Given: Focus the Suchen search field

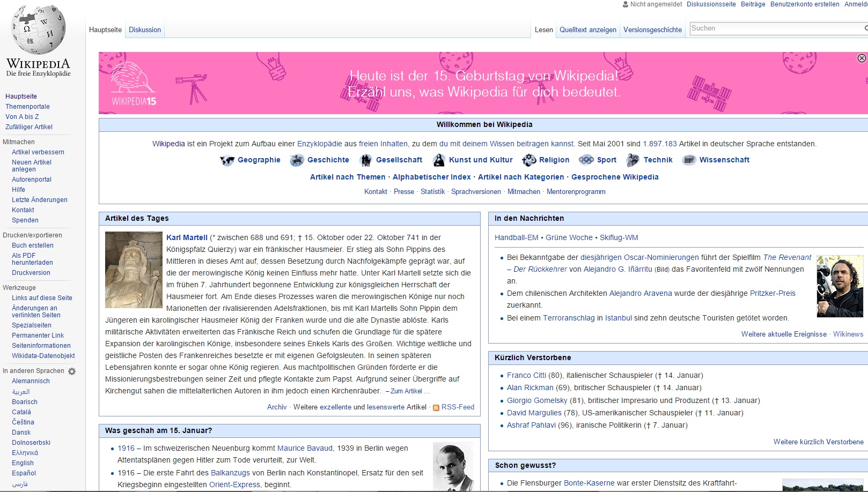Looking at the screenshot, I should click(778, 28).
